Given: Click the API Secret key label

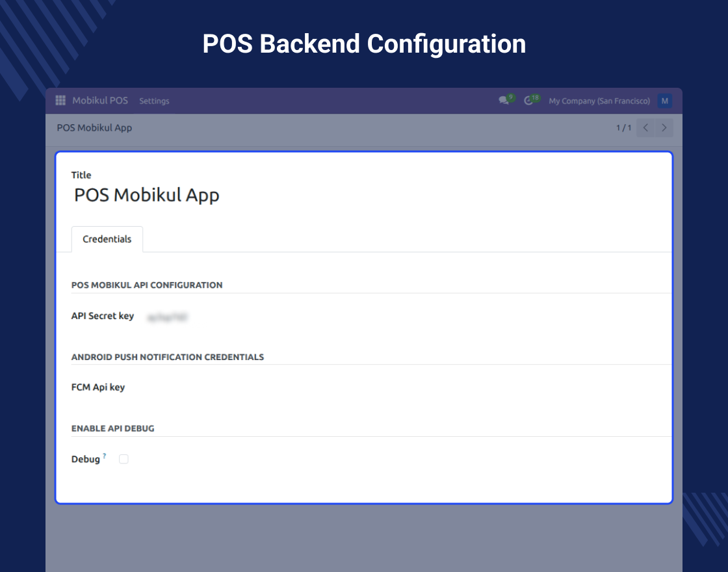Looking at the screenshot, I should coord(103,316).
